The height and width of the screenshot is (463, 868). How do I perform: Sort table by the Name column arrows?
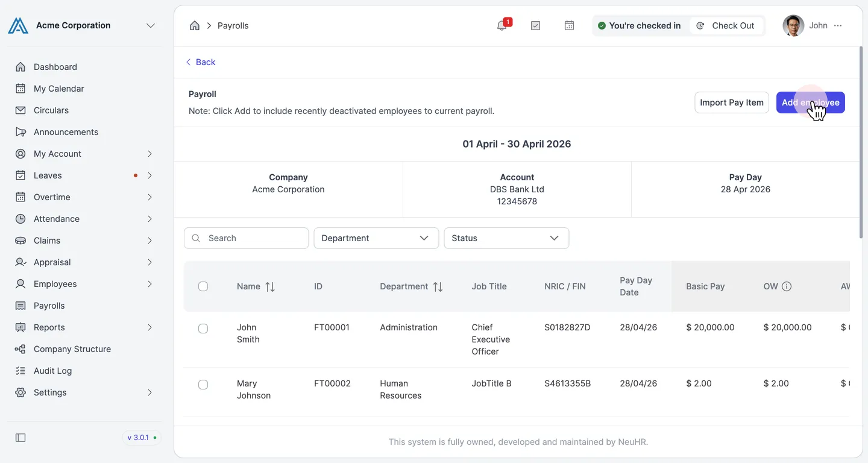point(270,287)
